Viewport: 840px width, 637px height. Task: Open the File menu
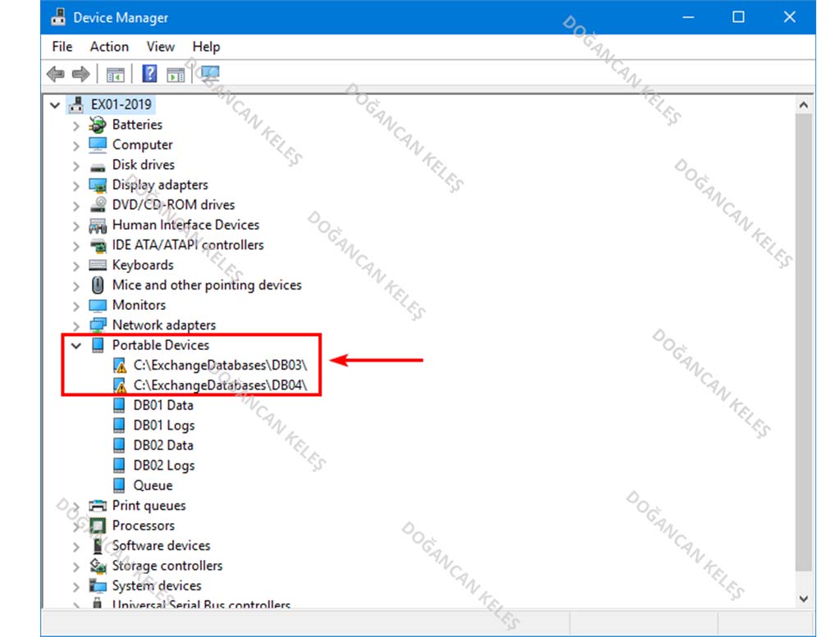tap(62, 47)
